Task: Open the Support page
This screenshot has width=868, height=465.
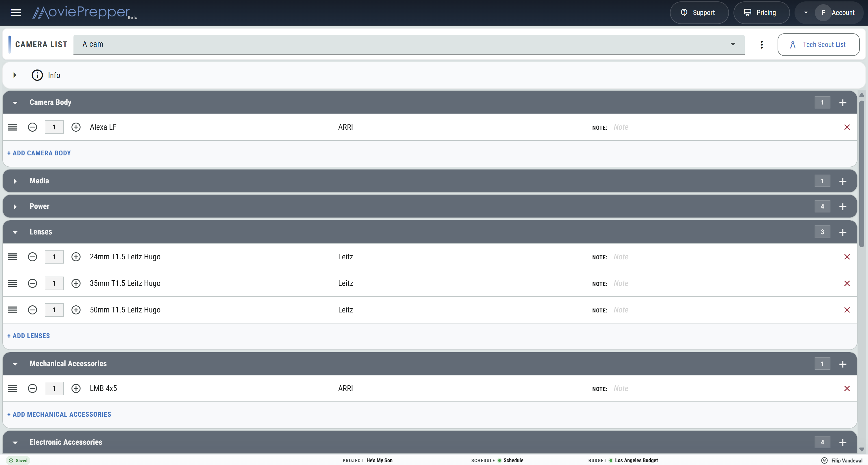Action: tap(699, 13)
